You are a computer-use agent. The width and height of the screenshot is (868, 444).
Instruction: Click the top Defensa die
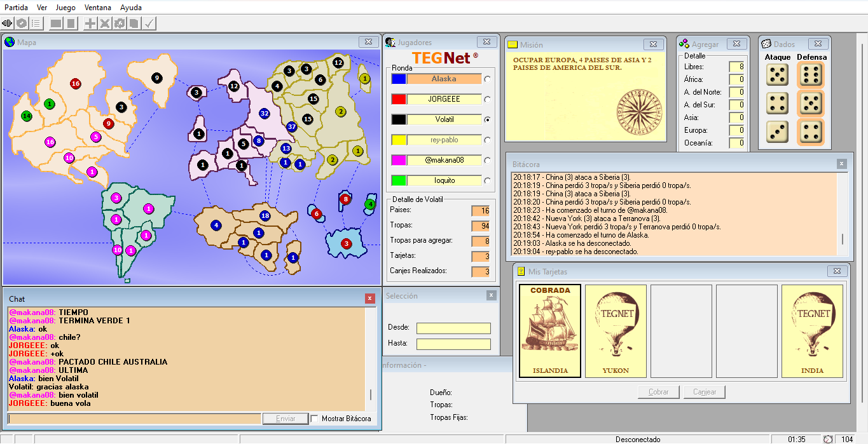pyautogui.click(x=810, y=75)
